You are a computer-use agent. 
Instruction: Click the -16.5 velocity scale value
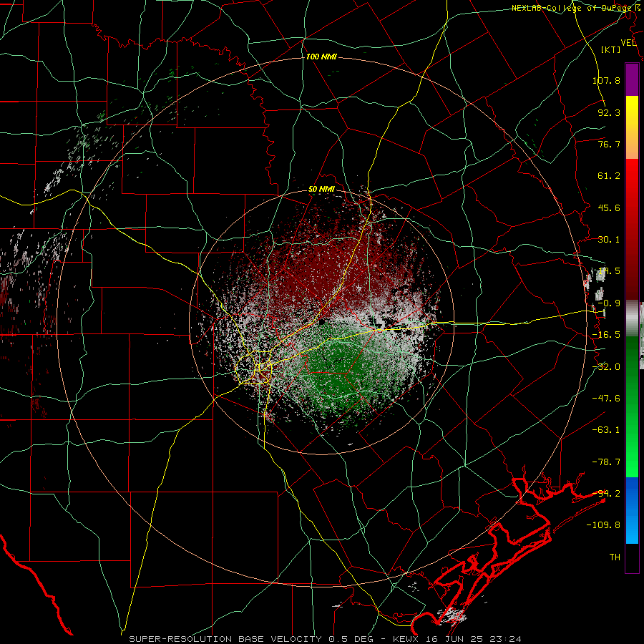(606, 335)
